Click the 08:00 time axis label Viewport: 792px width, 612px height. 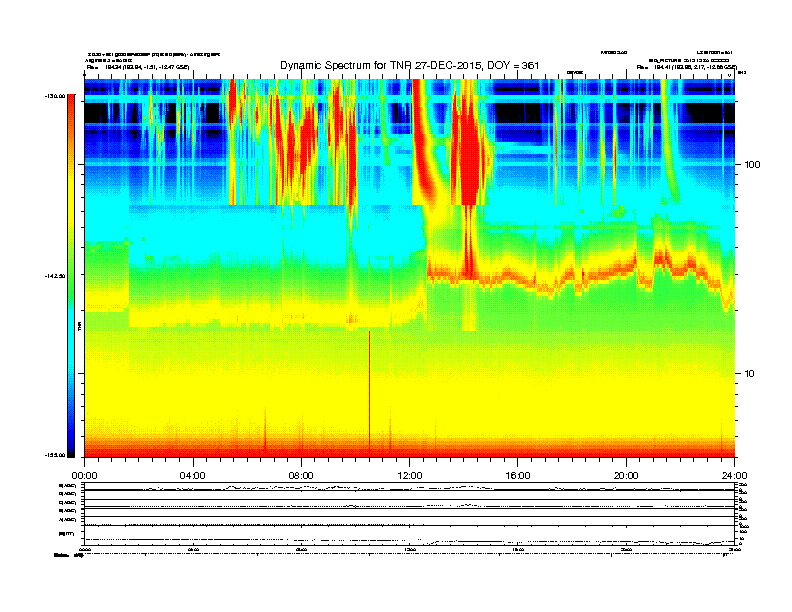pyautogui.click(x=301, y=476)
